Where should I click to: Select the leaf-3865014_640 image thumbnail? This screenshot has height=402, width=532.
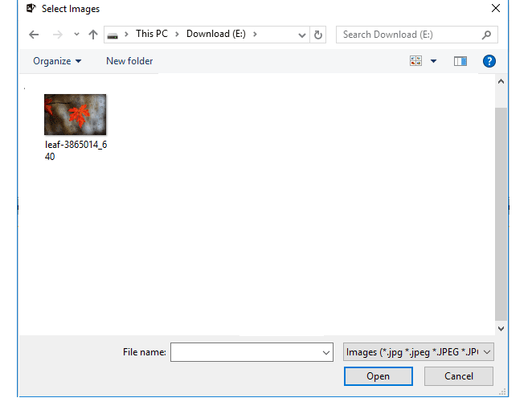pos(76,114)
